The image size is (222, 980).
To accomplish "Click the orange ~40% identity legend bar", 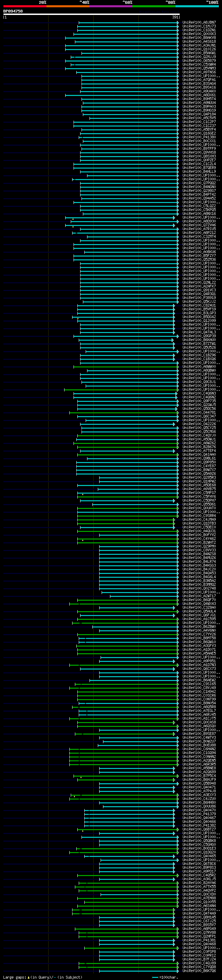I will click(68, 7).
